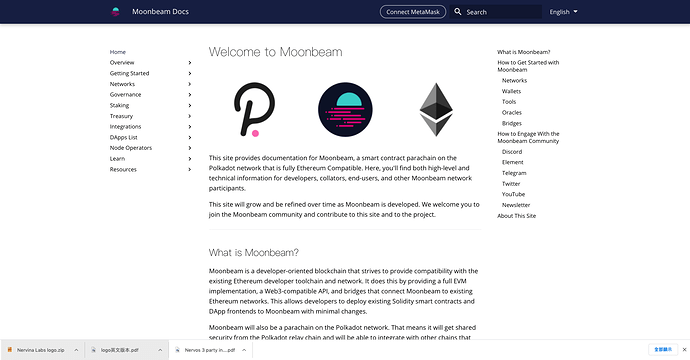Click the Moonbeam logo in header

[115, 12]
